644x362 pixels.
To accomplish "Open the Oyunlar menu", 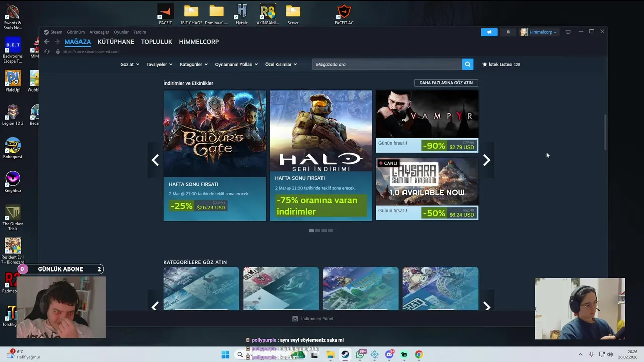I will point(121,32).
